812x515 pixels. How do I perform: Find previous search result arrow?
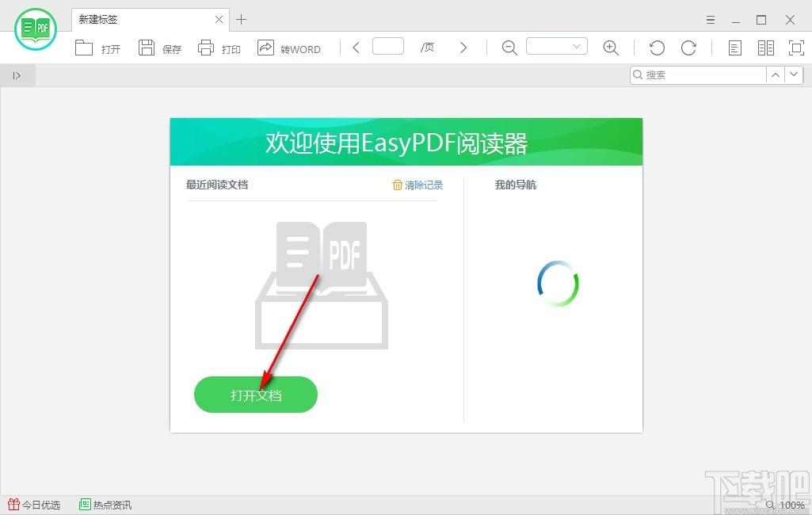pyautogui.click(x=776, y=74)
